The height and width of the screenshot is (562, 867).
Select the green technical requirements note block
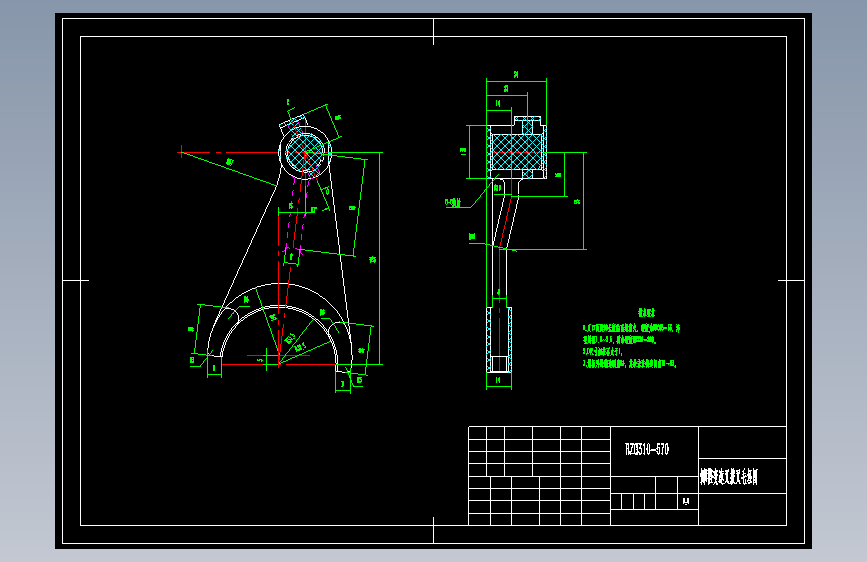pyautogui.click(x=631, y=339)
